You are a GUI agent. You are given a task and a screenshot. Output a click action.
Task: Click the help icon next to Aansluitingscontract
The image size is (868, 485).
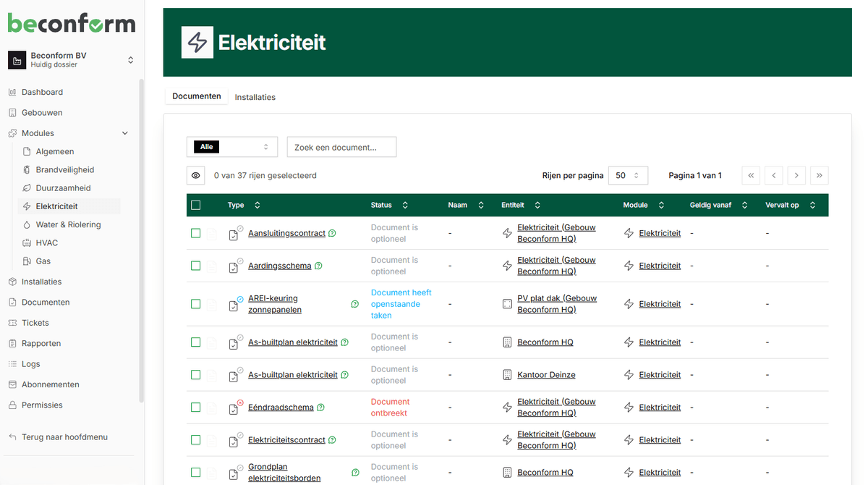(332, 233)
